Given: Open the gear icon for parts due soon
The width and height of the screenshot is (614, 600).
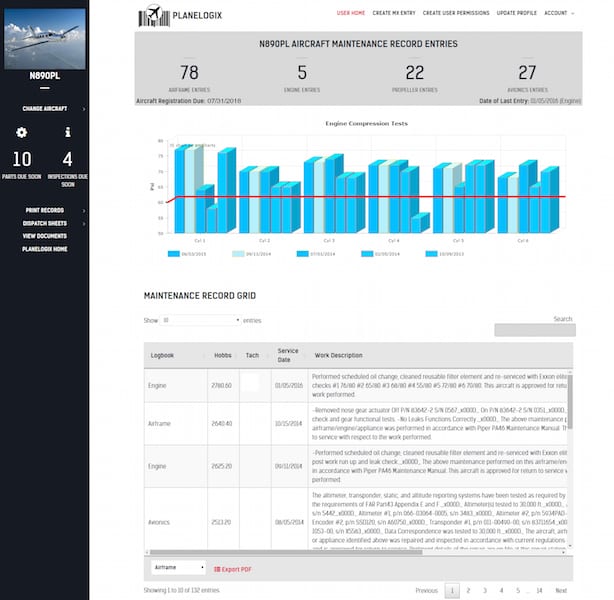Looking at the screenshot, I should point(22,132).
